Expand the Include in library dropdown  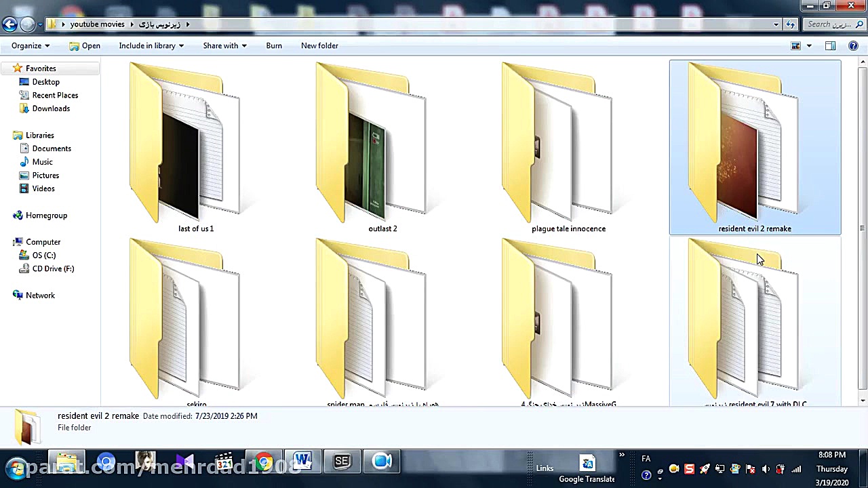(151, 45)
